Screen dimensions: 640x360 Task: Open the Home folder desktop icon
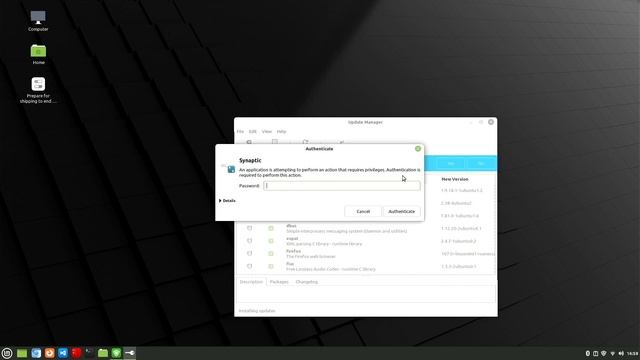[x=38, y=51]
